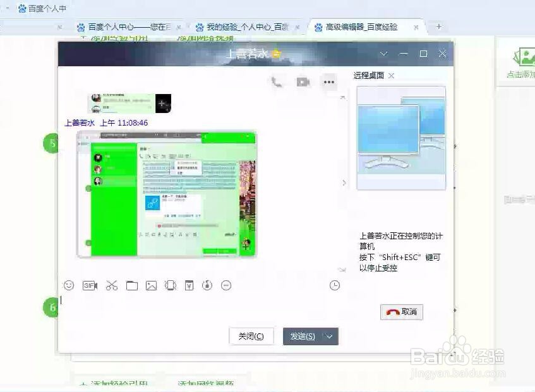The height and width of the screenshot is (392, 535).
Task: Click sender name 上善若水 in chat
Action: point(80,123)
